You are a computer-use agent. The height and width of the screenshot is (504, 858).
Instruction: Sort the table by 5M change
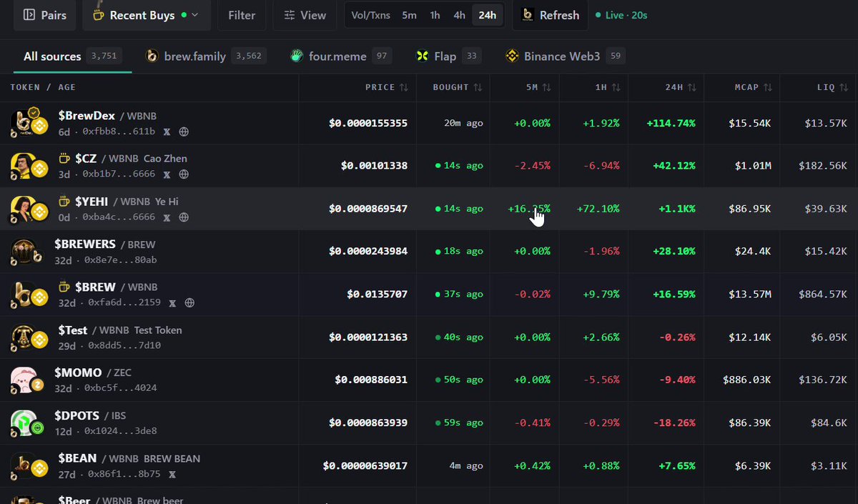tap(538, 87)
